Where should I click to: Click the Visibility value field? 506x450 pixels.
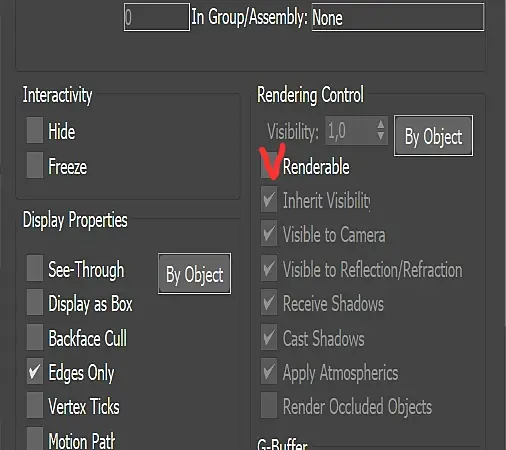tap(350, 130)
